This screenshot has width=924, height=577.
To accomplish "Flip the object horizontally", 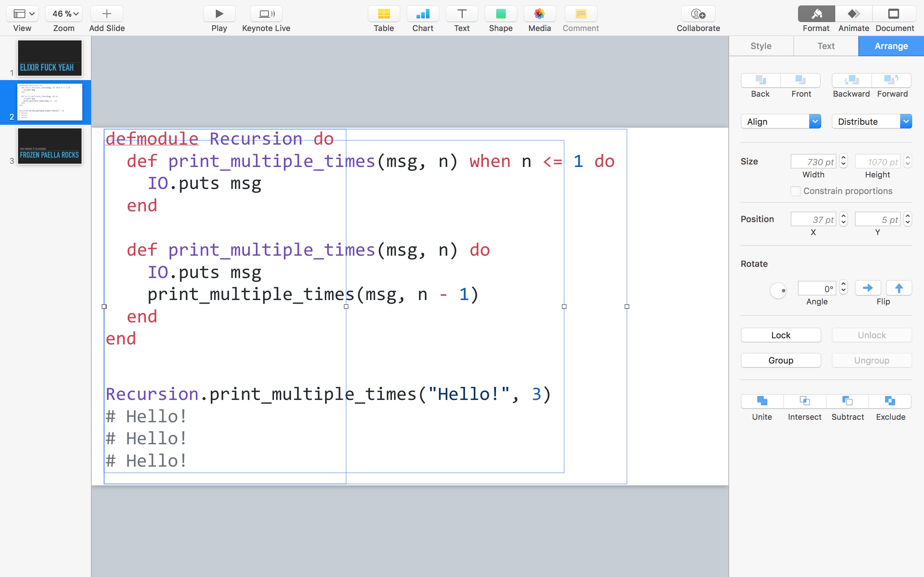I will (x=867, y=288).
